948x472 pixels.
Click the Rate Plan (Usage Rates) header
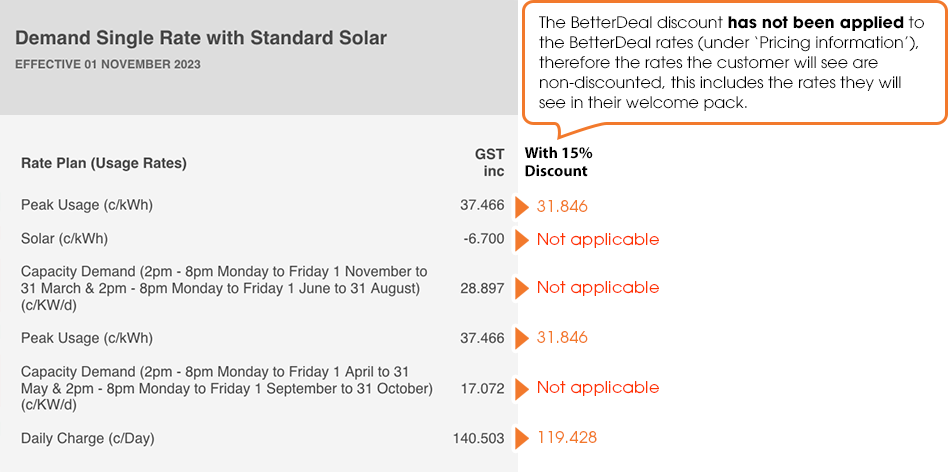[x=104, y=163]
